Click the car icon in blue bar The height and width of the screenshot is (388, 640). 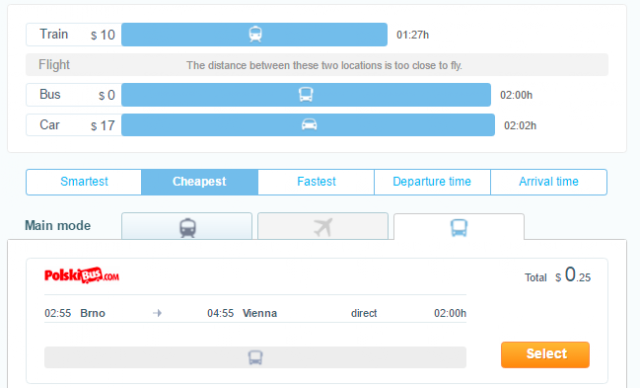pos(309,124)
